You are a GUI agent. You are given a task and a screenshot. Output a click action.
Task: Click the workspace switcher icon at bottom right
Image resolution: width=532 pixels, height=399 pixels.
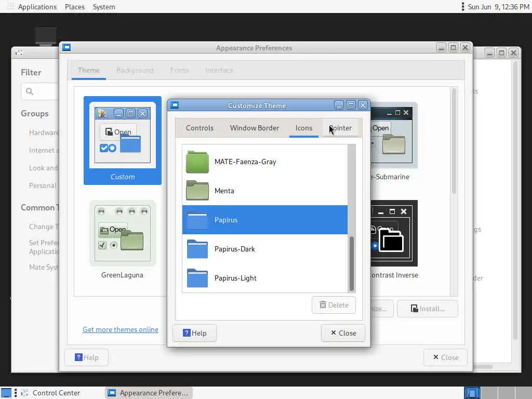(x=472, y=393)
